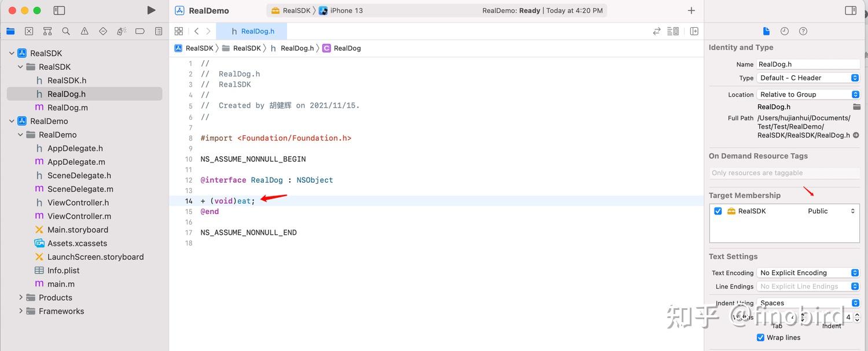This screenshot has width=868, height=351.
Task: Open the Location Relative to Group dropdown
Action: pos(808,94)
